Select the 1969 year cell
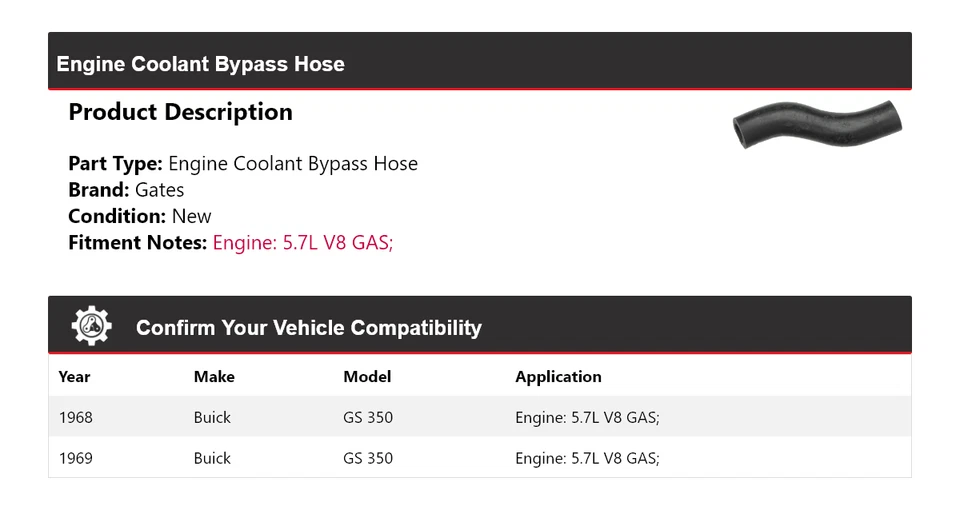The image size is (960, 510). 75,458
